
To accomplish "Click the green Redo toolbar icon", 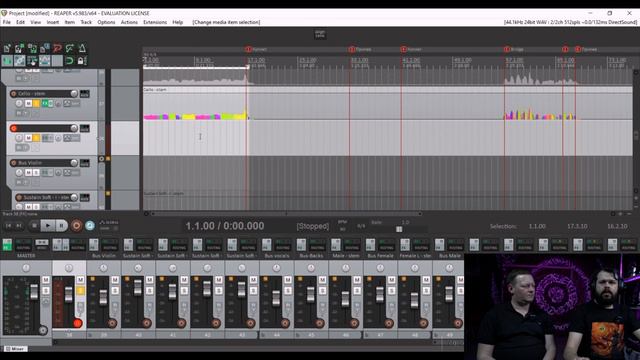I will [70, 49].
